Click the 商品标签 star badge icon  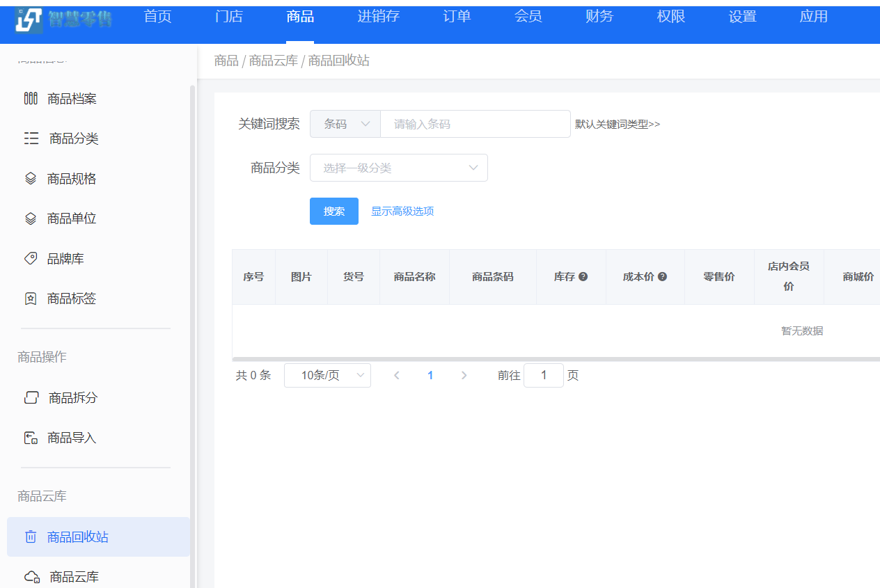(x=31, y=299)
